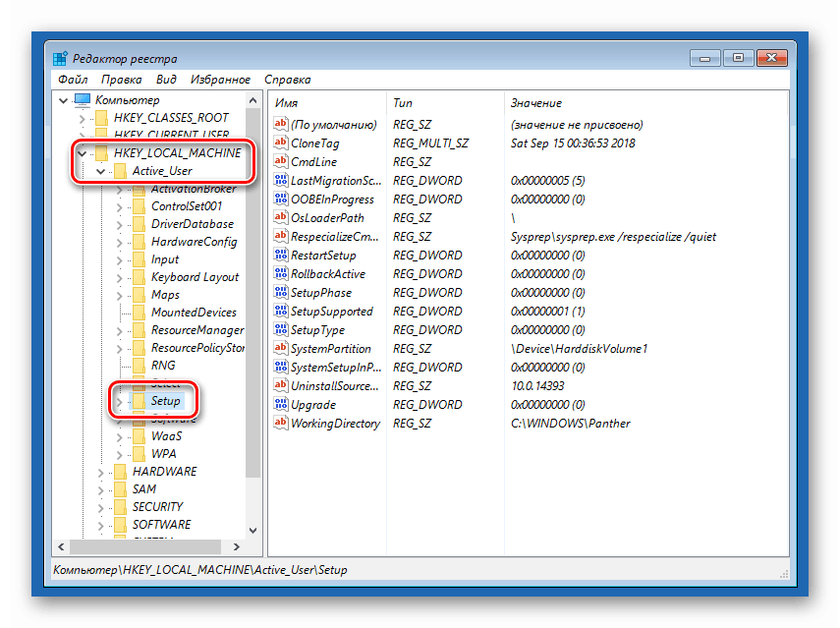This screenshot has width=840, height=628.
Task: Expand the ControlSet001 key
Action: tap(120, 206)
